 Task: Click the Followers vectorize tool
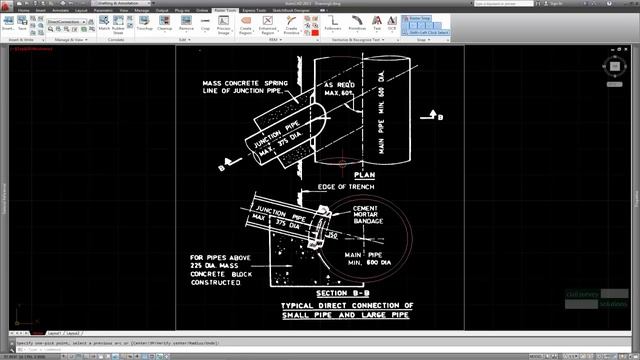[333, 23]
